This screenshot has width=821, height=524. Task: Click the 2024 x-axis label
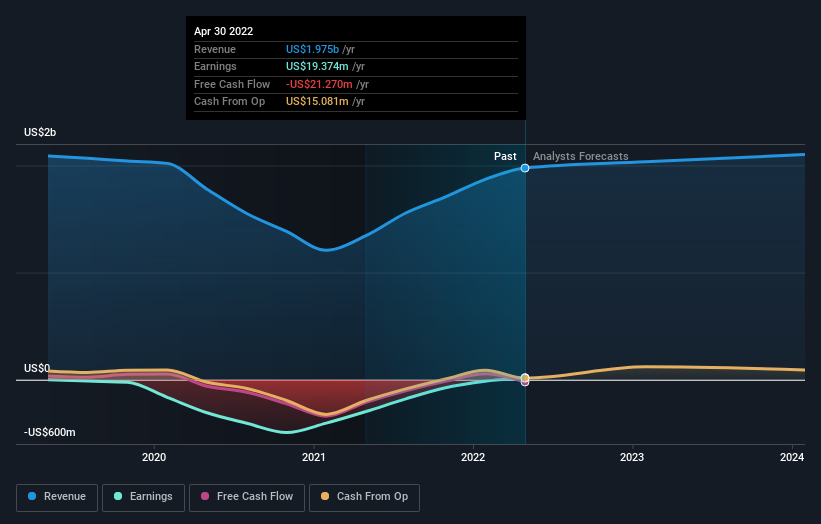click(x=792, y=457)
